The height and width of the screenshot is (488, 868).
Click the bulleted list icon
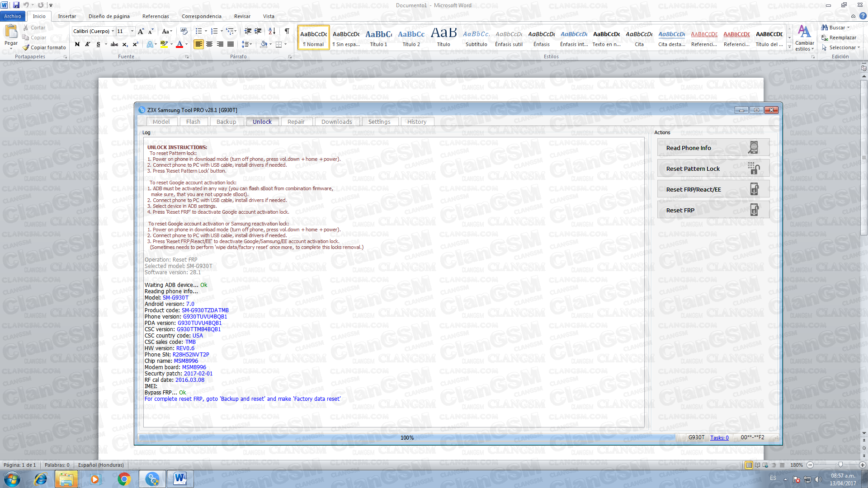198,31
